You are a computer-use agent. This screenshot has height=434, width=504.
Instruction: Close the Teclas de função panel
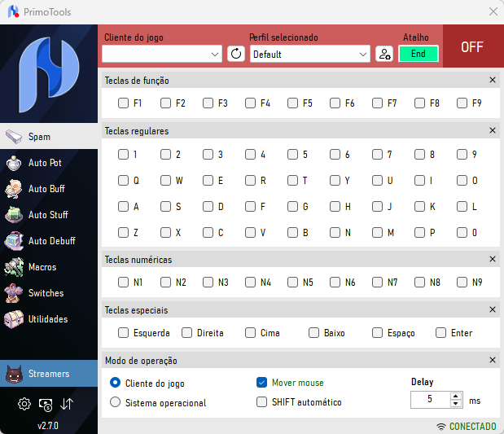[493, 80]
